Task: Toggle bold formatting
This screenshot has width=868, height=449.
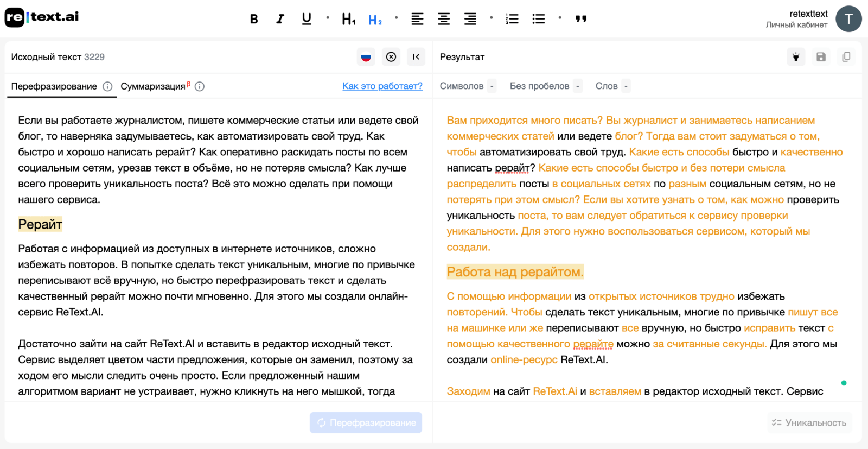Action: coord(254,19)
